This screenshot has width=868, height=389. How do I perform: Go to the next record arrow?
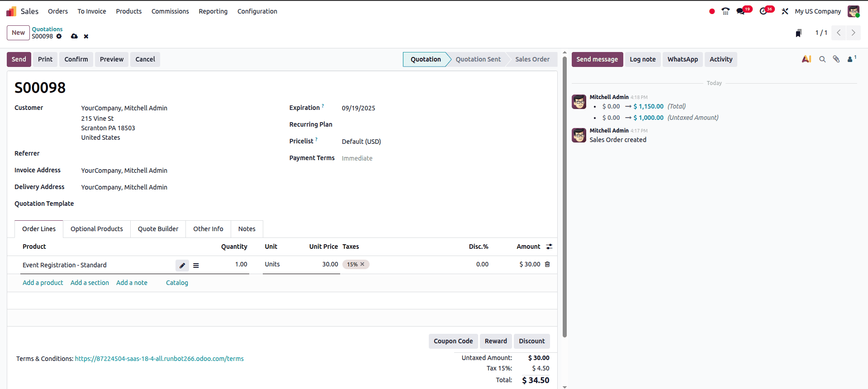854,33
